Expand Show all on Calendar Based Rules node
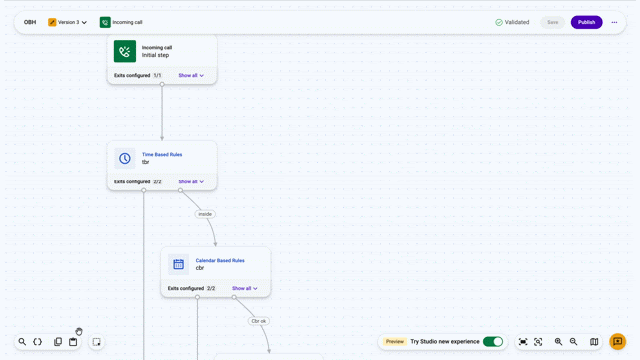Screen dimensions: 640x360 click(245, 288)
